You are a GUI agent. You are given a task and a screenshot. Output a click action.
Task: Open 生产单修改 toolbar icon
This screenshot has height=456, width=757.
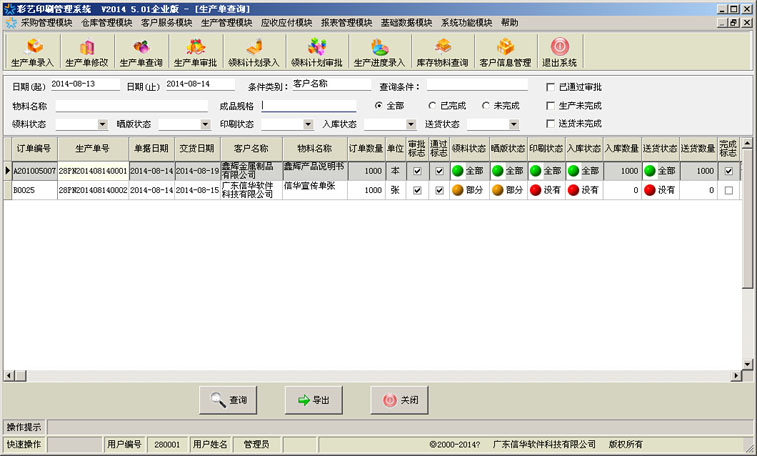point(87,52)
